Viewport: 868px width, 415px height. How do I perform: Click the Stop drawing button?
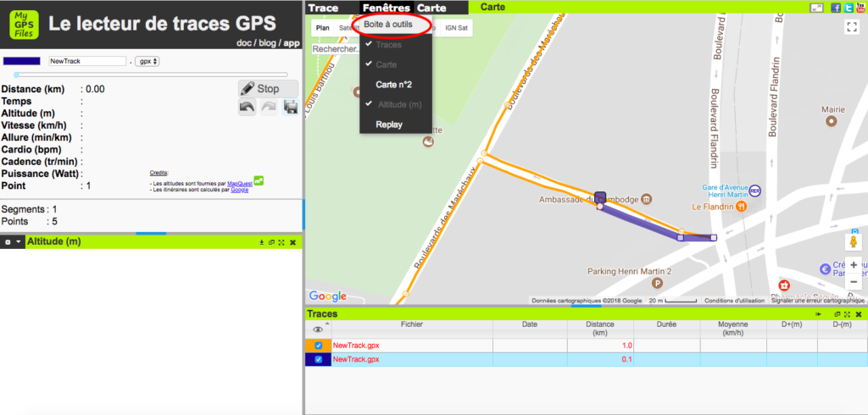pos(269,89)
